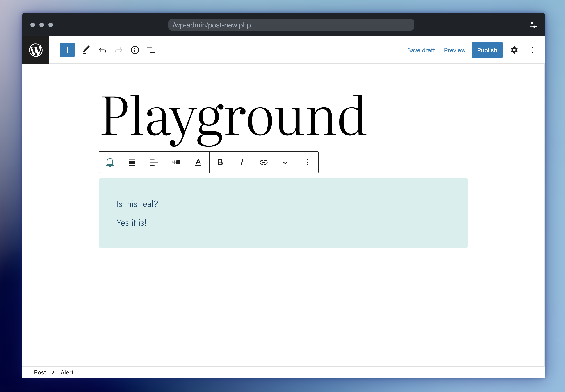Enable Italic formatting on selected text
This screenshot has height=392, width=565.
(241, 162)
